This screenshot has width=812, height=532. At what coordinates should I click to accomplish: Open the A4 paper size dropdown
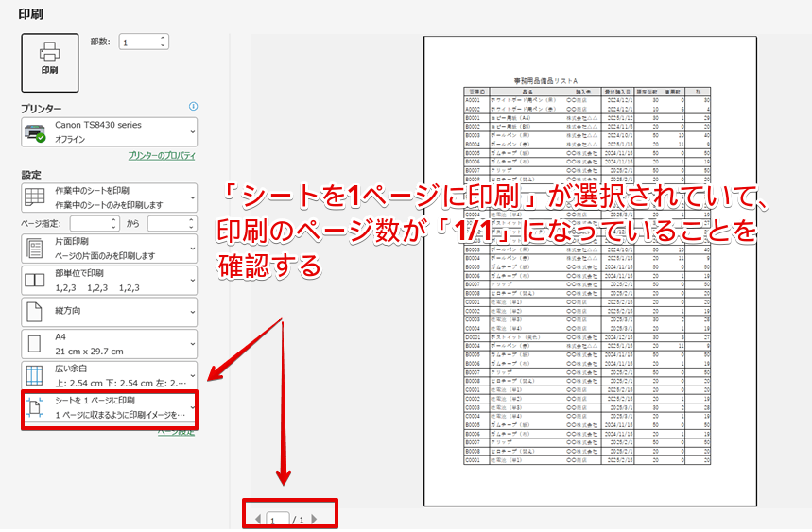[110, 344]
